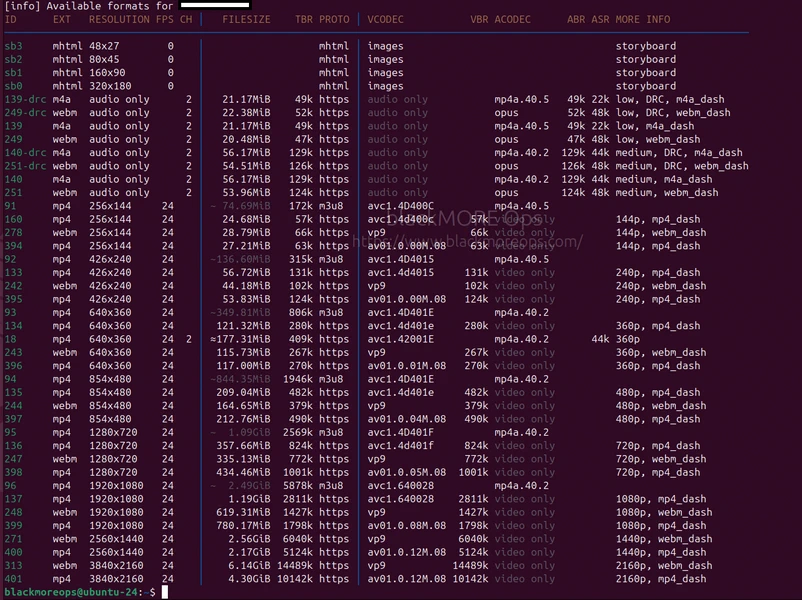Image resolution: width=802 pixels, height=600 pixels.
Task: Click the ID column header
Action: click(11, 19)
